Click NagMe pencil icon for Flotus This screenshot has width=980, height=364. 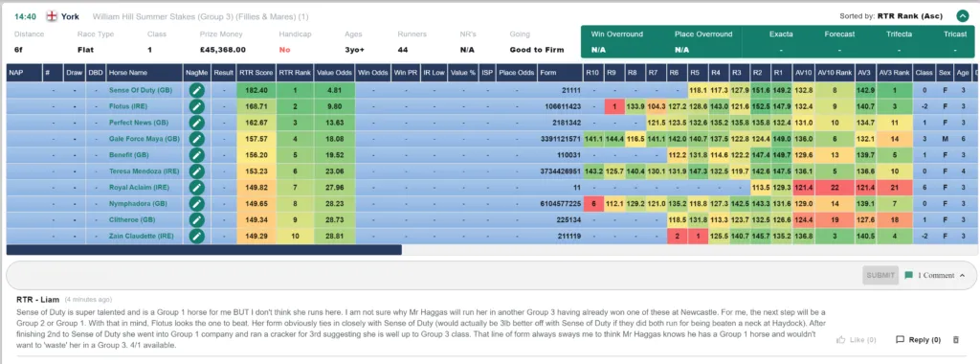pyautogui.click(x=197, y=106)
